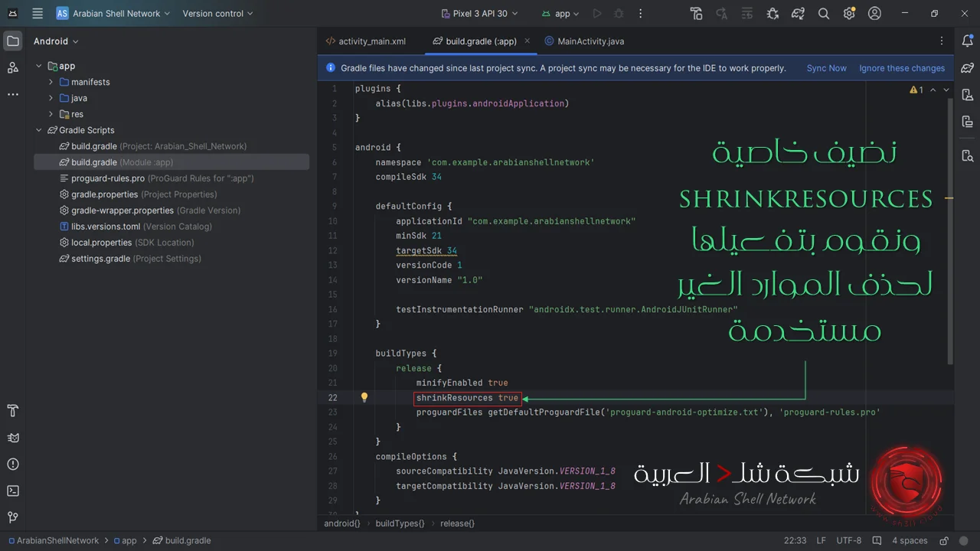980x551 pixels.
Task: Open gradle.properties file
Action: [138, 194]
